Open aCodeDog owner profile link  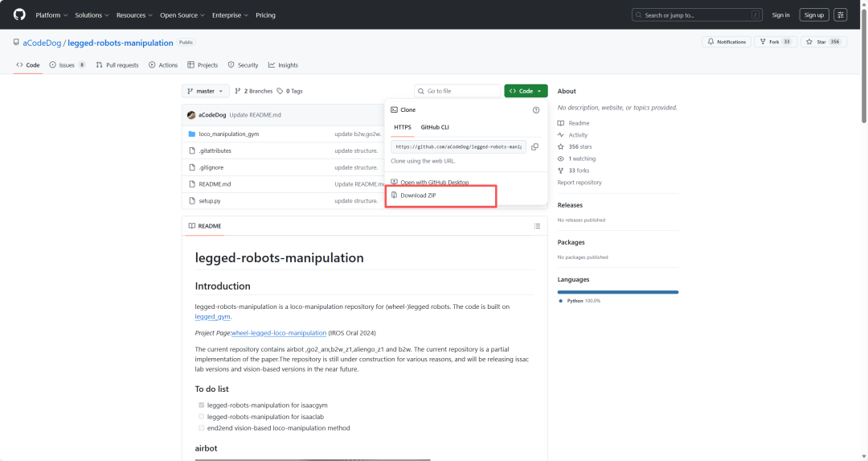[x=42, y=43]
